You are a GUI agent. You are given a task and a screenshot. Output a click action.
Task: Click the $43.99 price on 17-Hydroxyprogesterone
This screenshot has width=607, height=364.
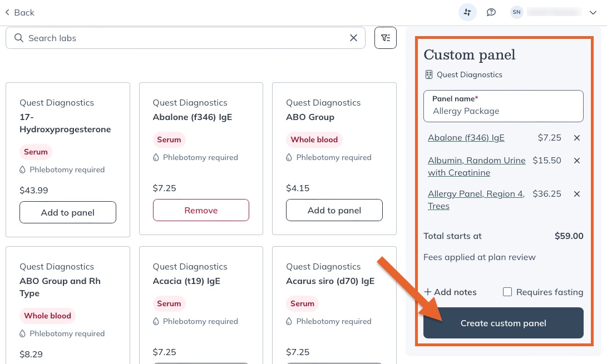click(34, 190)
